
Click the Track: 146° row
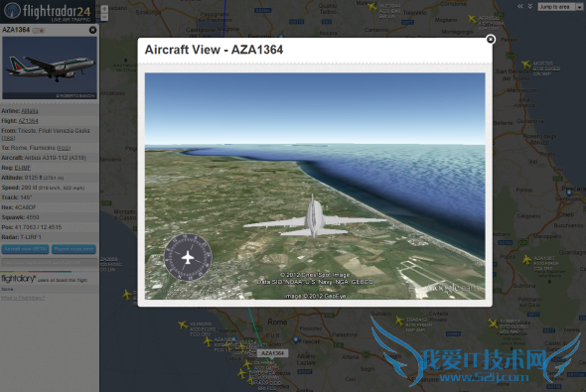tap(50, 197)
